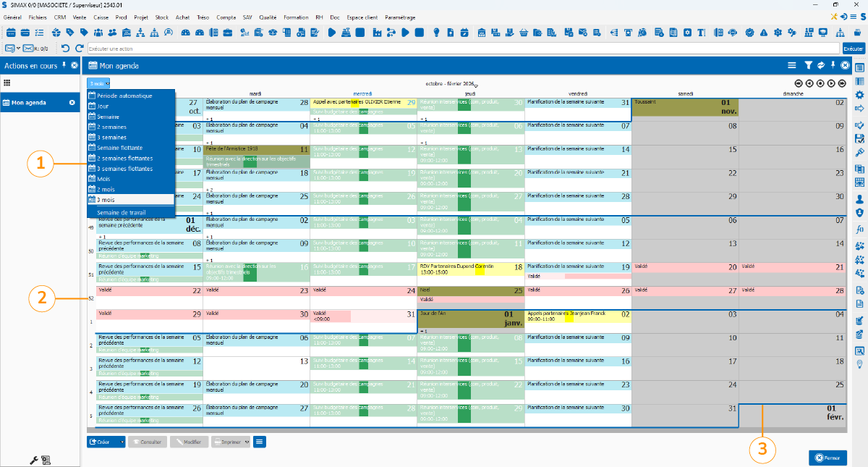Toggle pin on Mon agenda header
Image resolution: width=868 pixels, height=467 pixels.
833,65
